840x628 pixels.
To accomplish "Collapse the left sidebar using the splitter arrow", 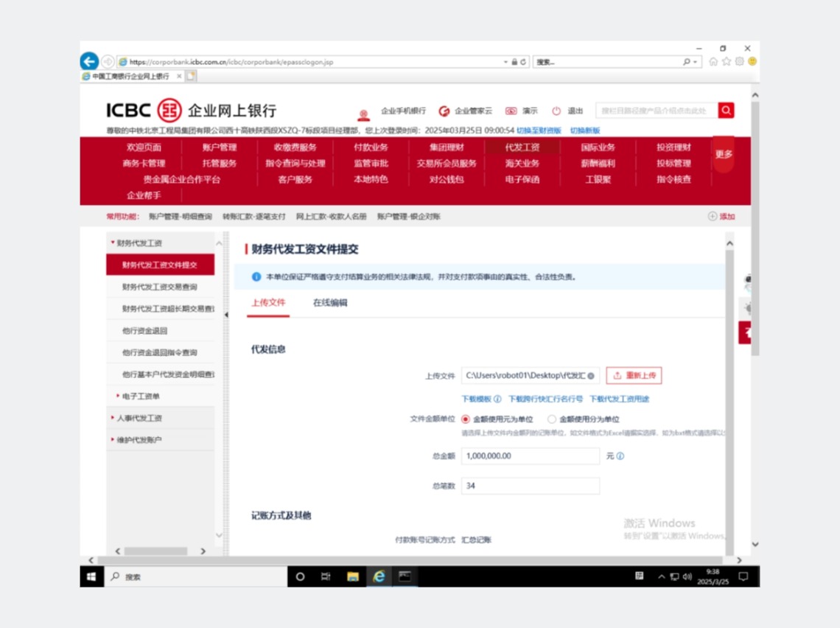I will coord(226,315).
